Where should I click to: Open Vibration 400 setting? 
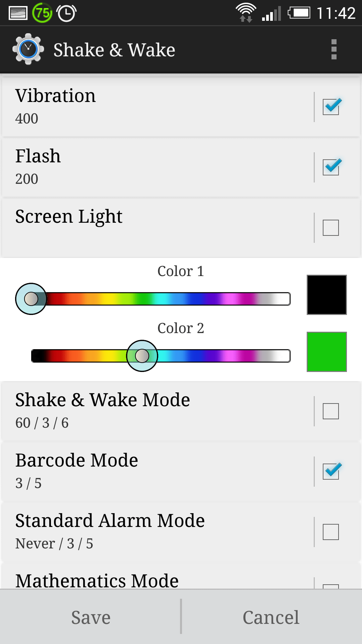(x=158, y=107)
